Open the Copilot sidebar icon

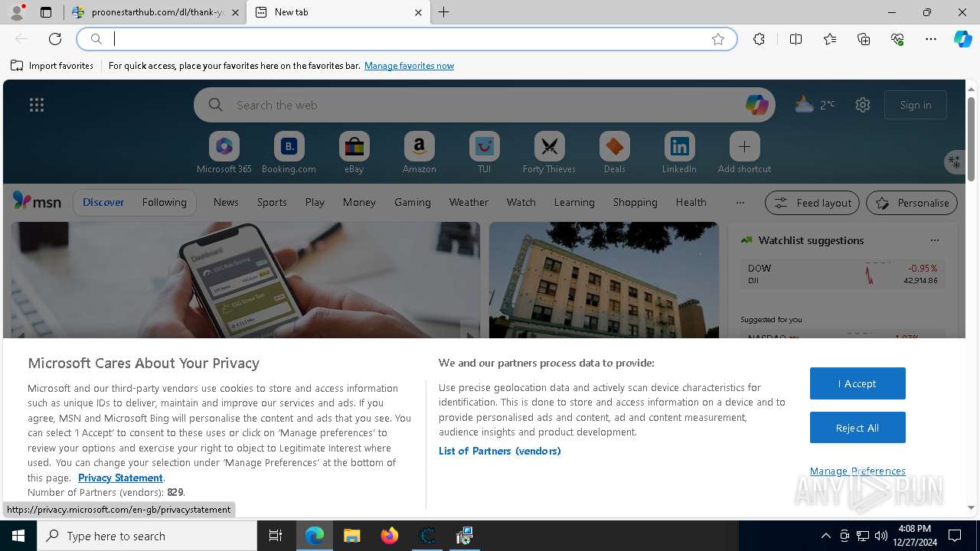point(962,39)
